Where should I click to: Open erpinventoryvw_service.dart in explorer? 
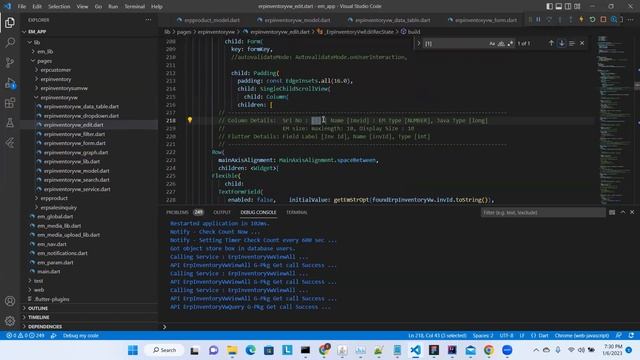click(77, 189)
